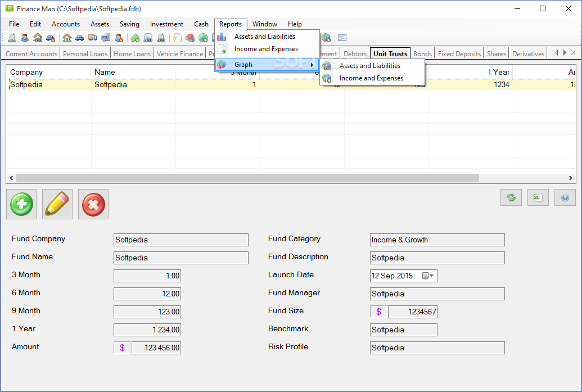Delete the selected fund with red X
The height and width of the screenshot is (392, 582).
click(93, 204)
